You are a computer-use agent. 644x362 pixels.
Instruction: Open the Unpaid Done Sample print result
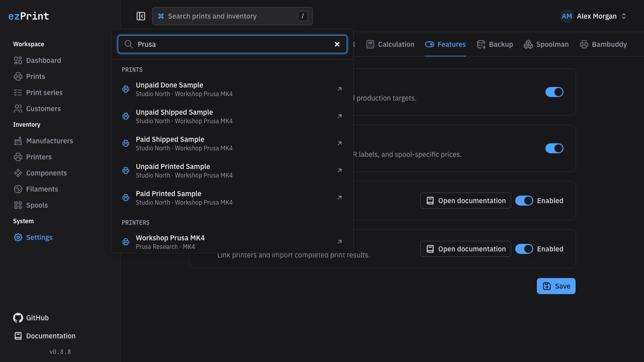(232, 89)
